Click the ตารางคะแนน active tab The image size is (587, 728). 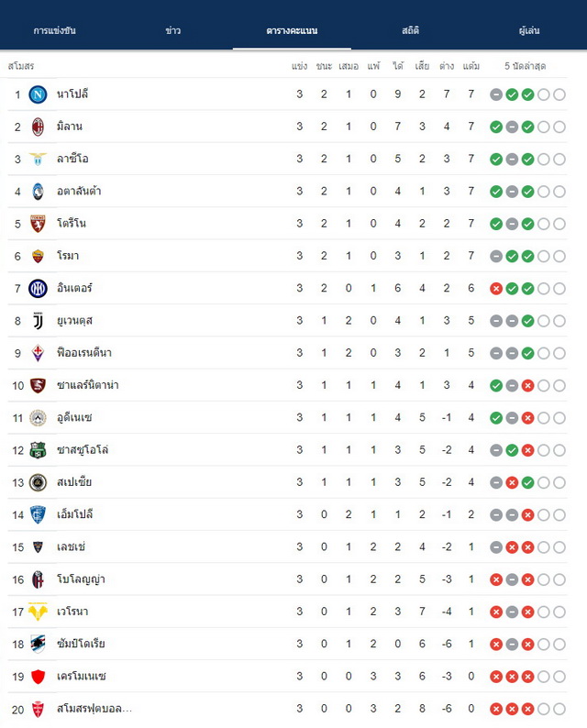point(292,30)
